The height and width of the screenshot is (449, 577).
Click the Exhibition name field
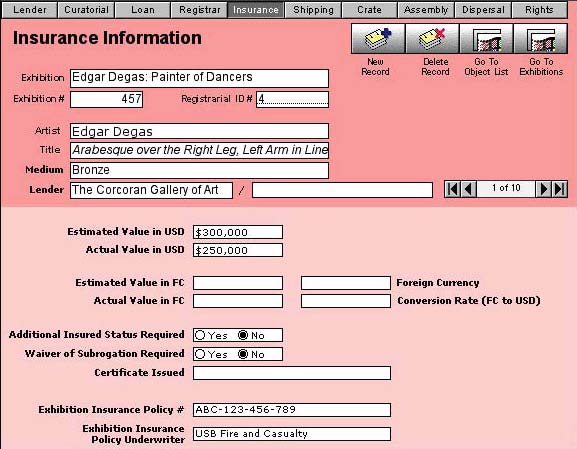click(x=199, y=78)
